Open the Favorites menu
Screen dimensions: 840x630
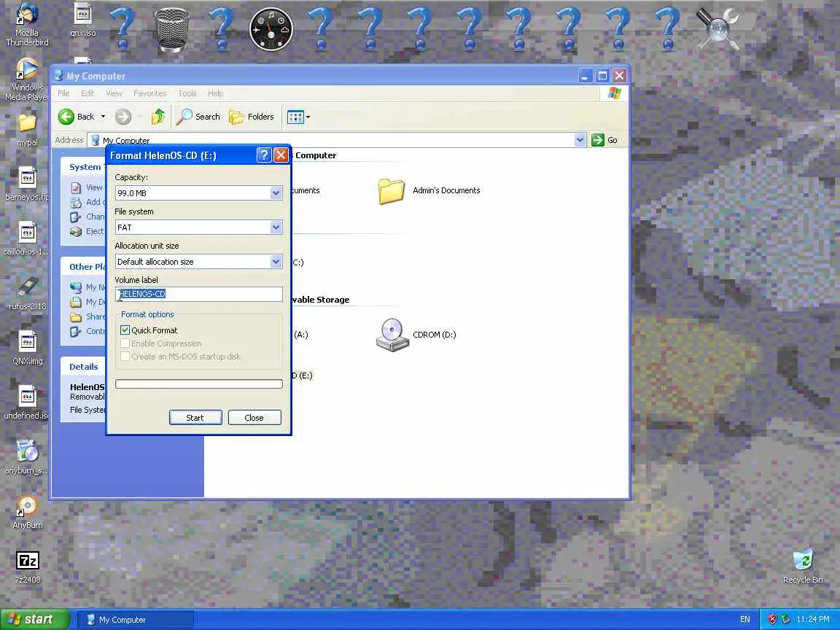coord(150,93)
